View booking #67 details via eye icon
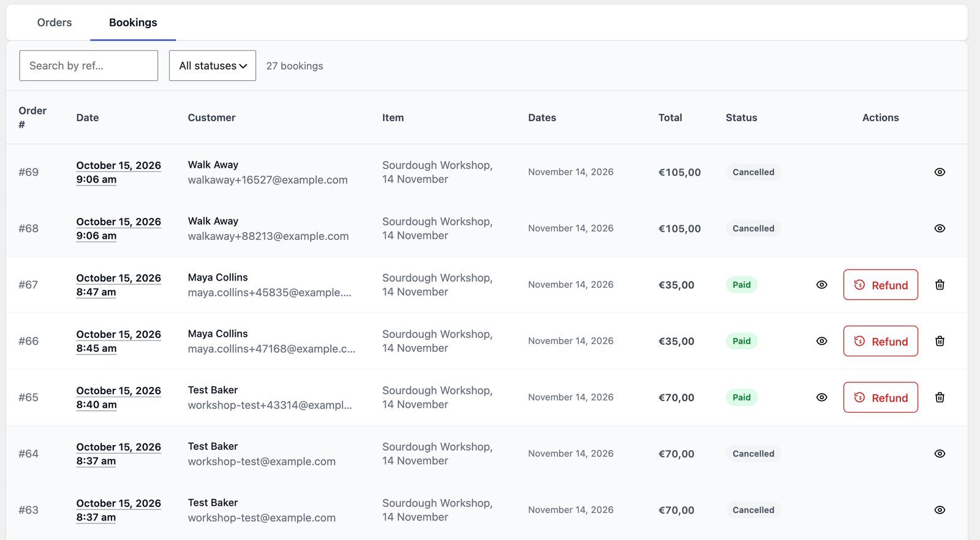Image resolution: width=980 pixels, height=540 pixels. [x=822, y=285]
